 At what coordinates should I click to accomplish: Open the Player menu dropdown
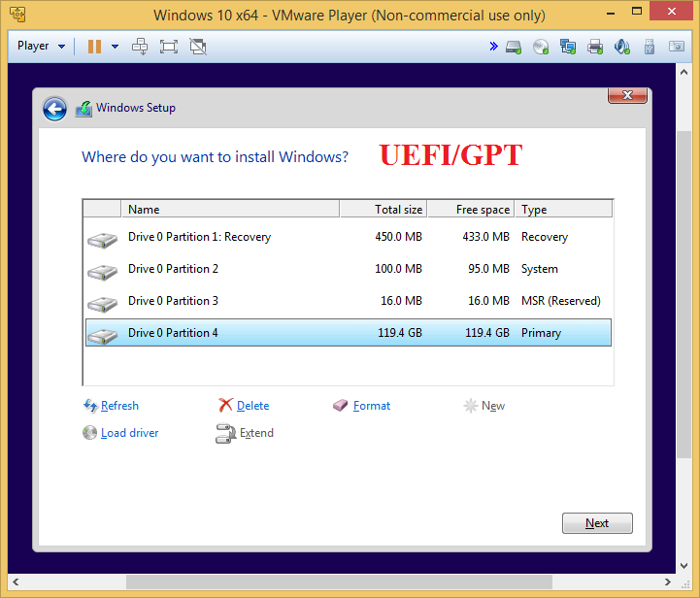pyautogui.click(x=41, y=46)
